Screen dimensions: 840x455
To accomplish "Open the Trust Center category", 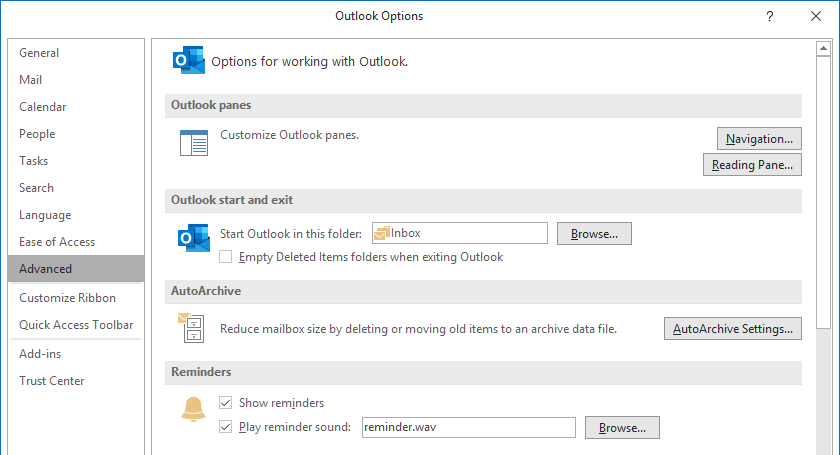I will tap(76, 381).
